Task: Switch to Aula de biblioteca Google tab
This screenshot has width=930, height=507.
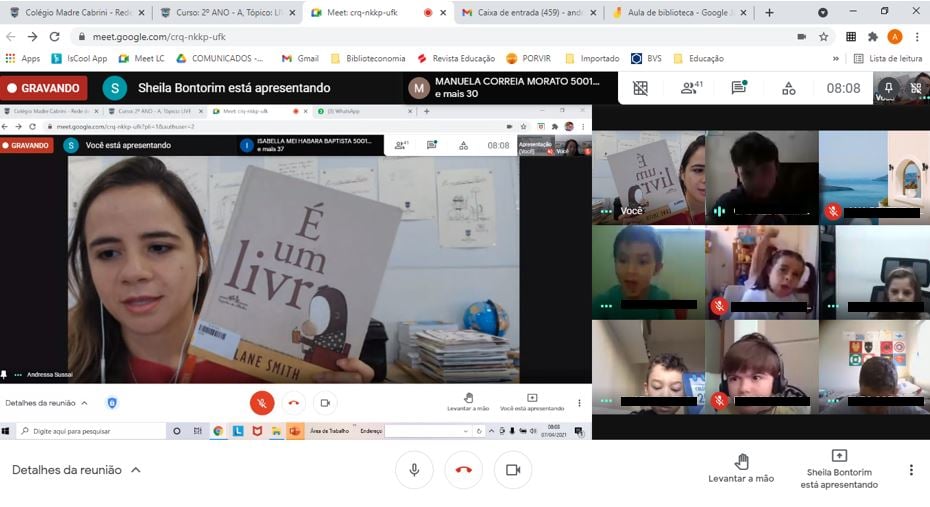Action: tap(679, 12)
